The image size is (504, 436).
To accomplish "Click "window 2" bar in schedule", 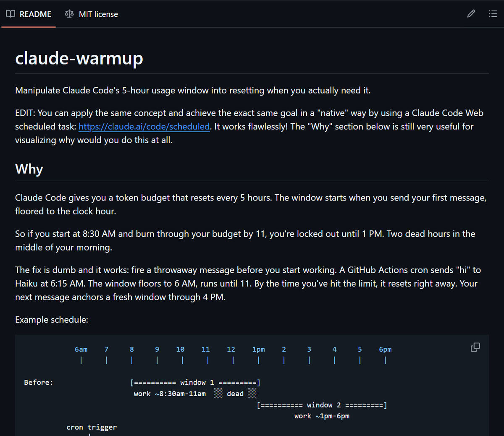I will [x=322, y=405].
